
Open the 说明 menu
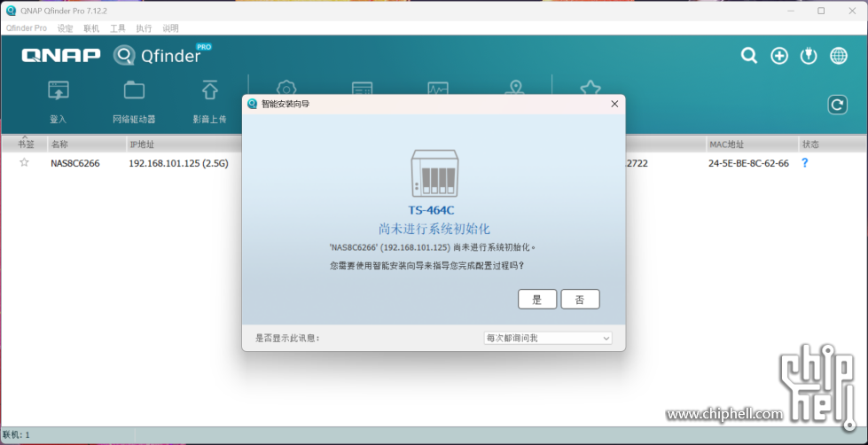tap(170, 28)
